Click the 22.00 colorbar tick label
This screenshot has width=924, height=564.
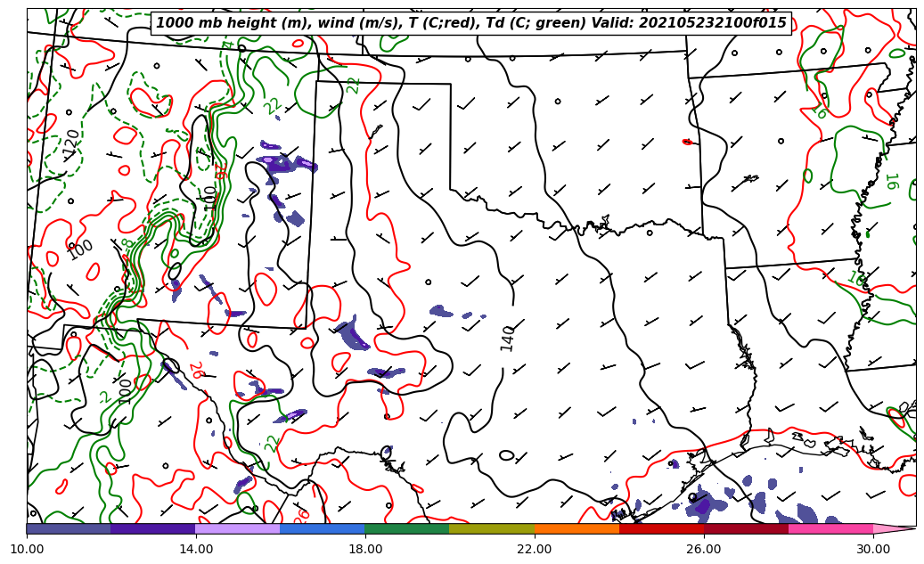click(x=535, y=549)
